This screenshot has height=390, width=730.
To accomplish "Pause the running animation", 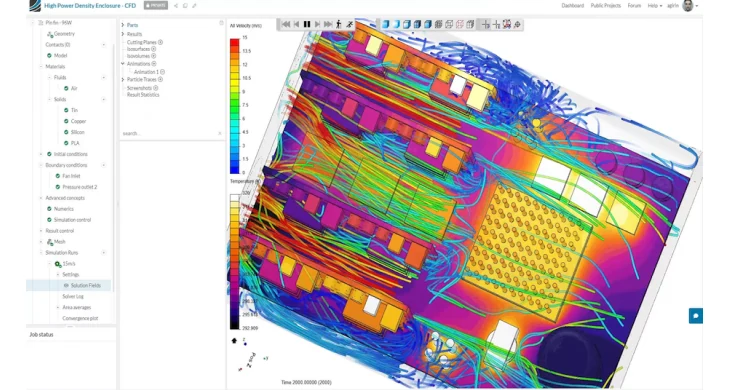I will point(307,24).
